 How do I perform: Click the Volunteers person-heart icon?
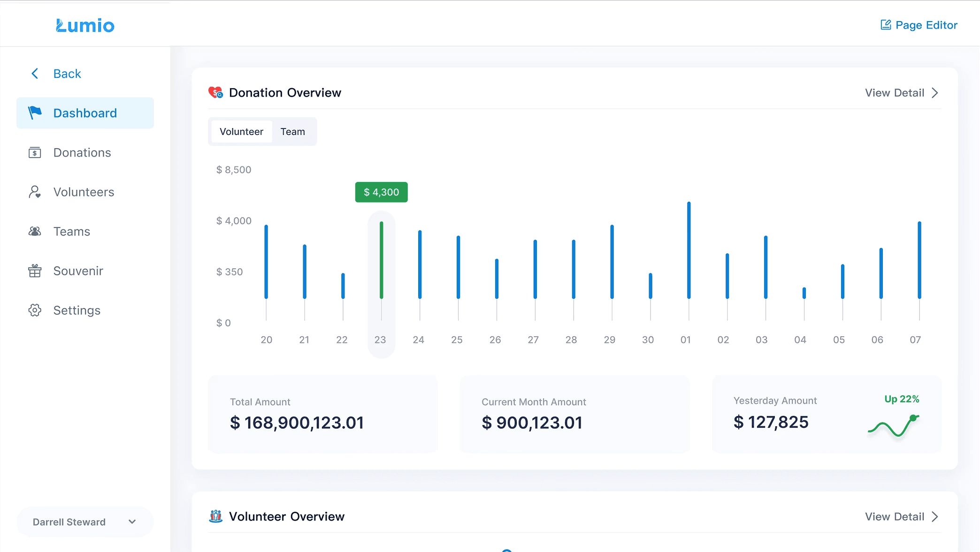[35, 192]
